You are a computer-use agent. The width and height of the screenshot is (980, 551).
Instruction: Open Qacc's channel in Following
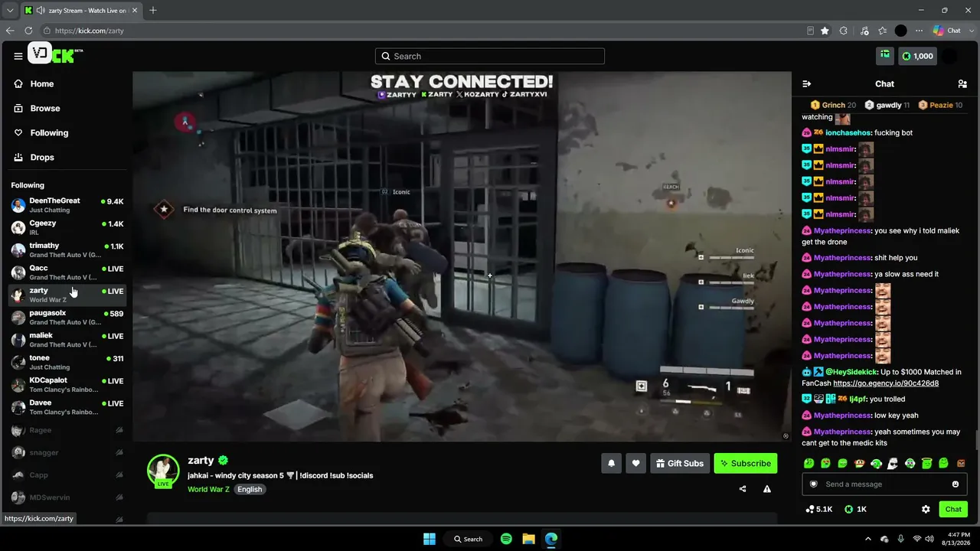click(x=67, y=272)
